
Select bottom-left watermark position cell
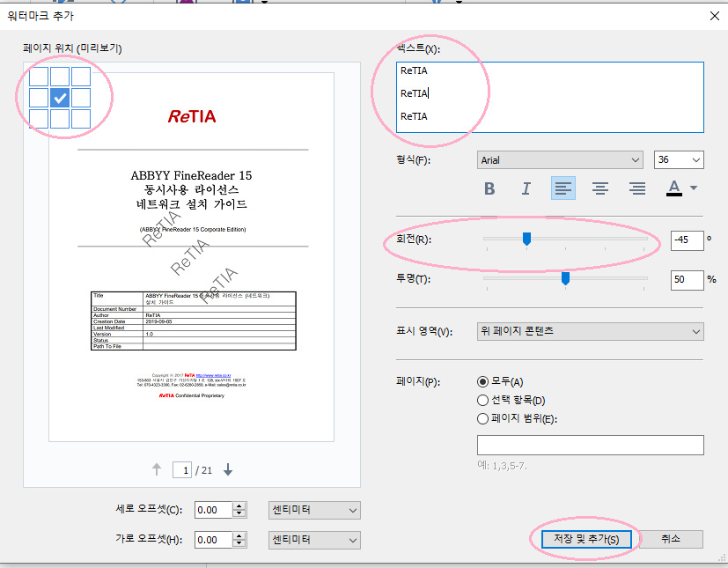(x=39, y=119)
